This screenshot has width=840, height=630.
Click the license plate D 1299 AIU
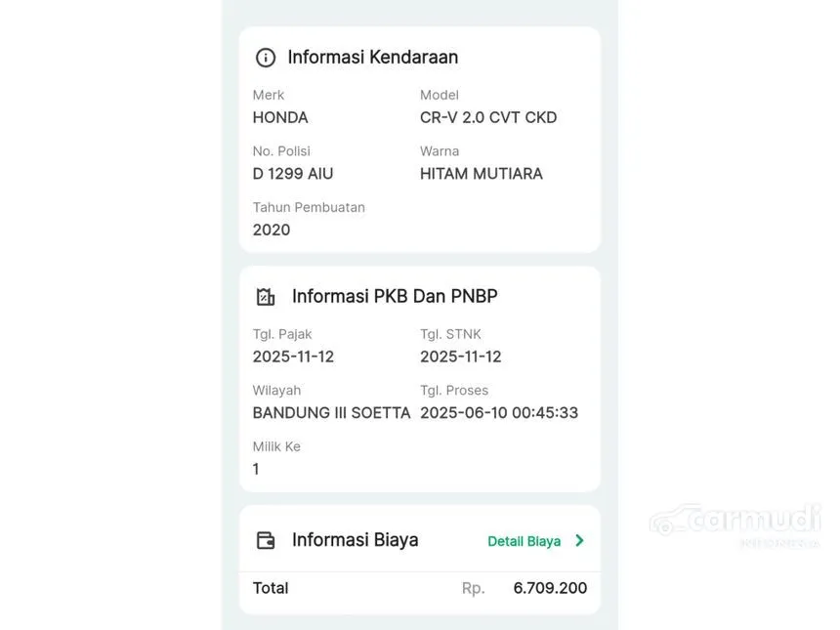[x=293, y=174]
